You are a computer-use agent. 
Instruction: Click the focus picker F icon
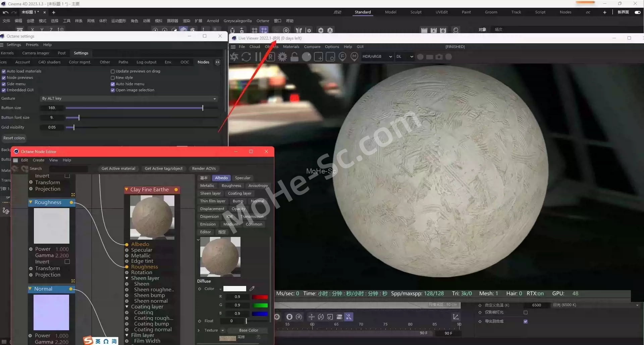pyautogui.click(x=342, y=57)
